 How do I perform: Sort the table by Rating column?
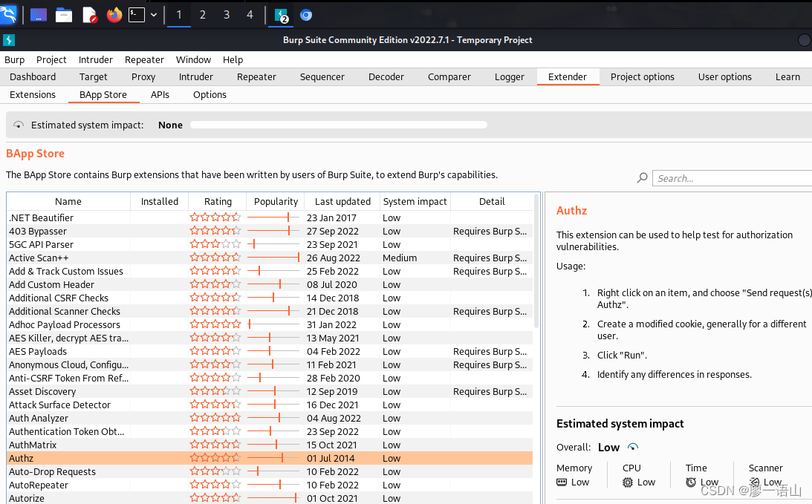[x=218, y=201]
